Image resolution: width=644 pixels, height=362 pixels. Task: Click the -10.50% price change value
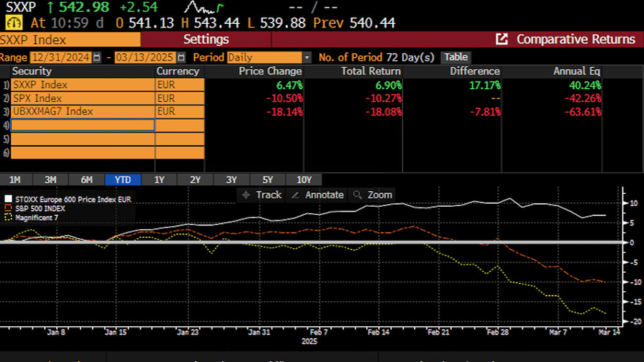[x=284, y=99]
